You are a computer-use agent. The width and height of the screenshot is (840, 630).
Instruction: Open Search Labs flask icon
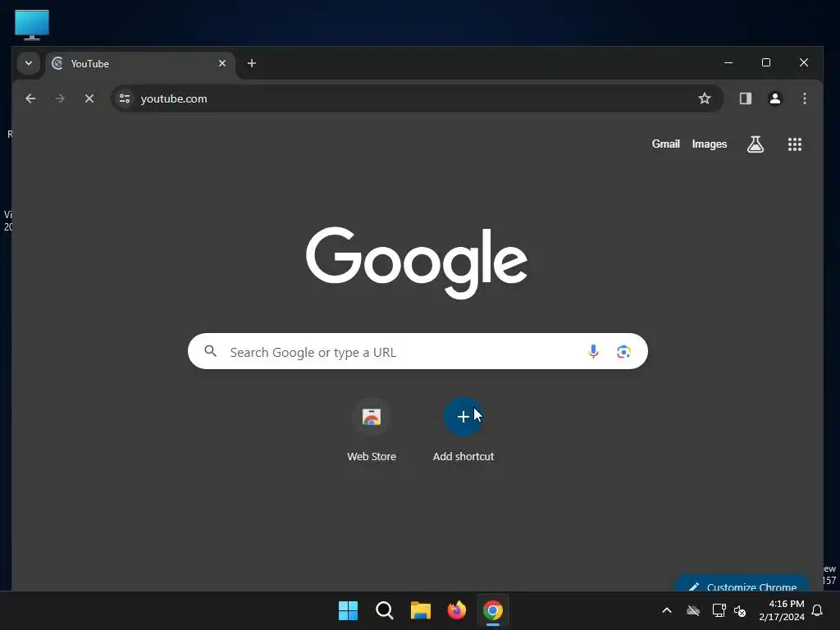click(x=756, y=144)
